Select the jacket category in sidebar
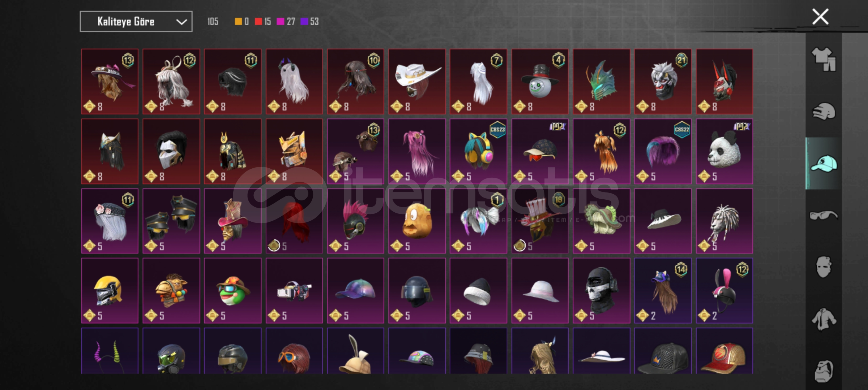868x390 pixels. 824,319
